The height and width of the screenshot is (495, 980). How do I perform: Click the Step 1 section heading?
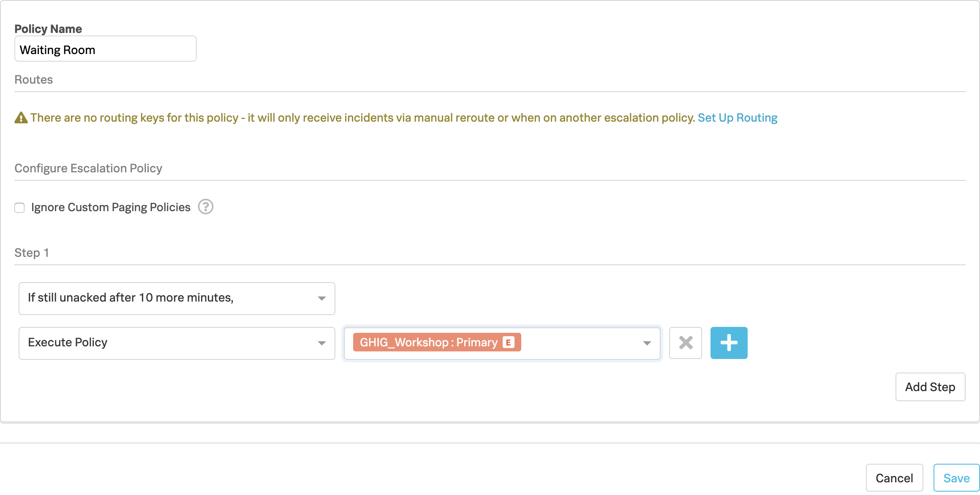(x=32, y=253)
